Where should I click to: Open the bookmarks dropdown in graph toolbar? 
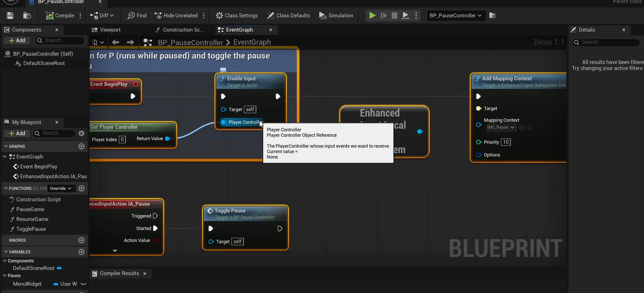(98, 42)
